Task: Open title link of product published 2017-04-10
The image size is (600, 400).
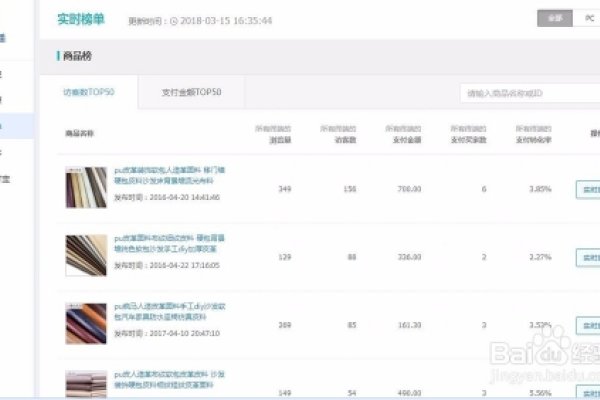Action: click(x=170, y=312)
